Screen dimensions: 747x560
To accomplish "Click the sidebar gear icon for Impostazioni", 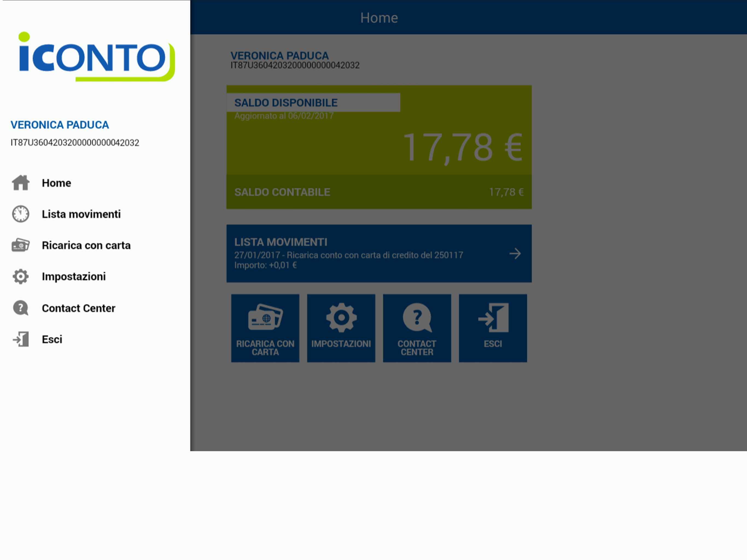I will 21,277.
